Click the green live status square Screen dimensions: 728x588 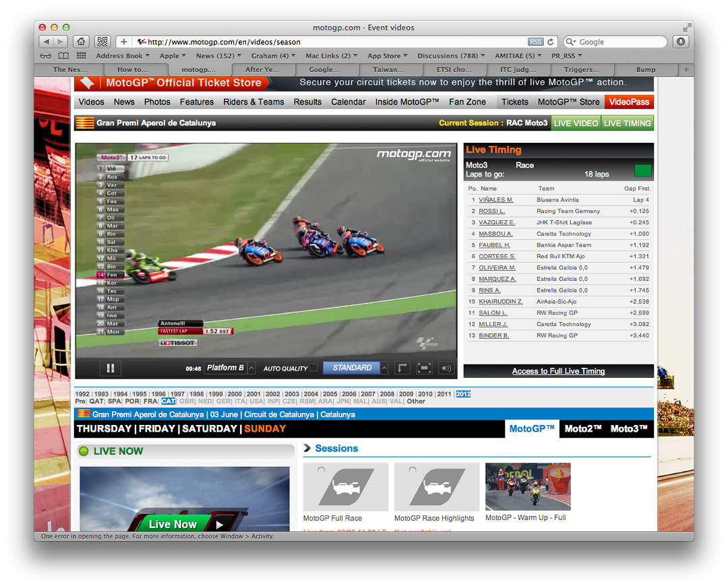[642, 170]
